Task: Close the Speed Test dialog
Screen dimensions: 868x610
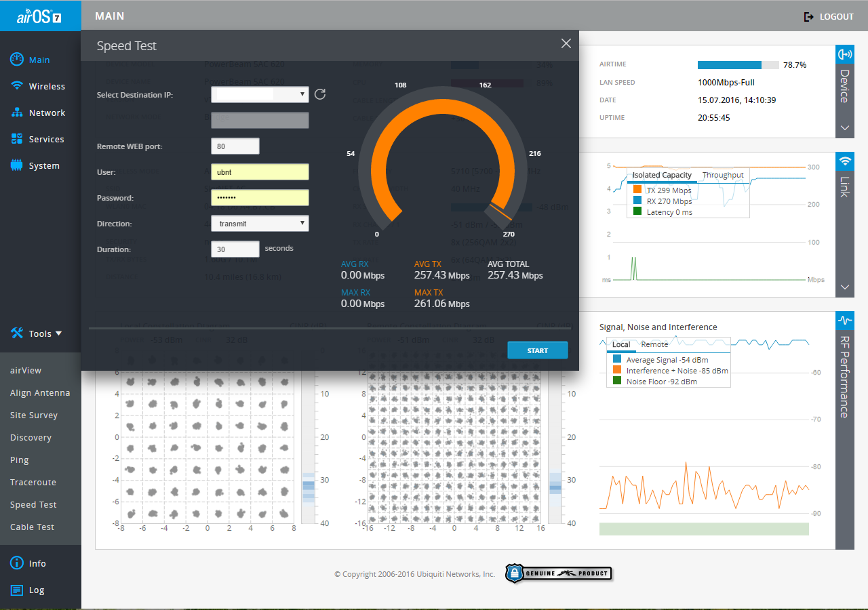Action: point(566,44)
